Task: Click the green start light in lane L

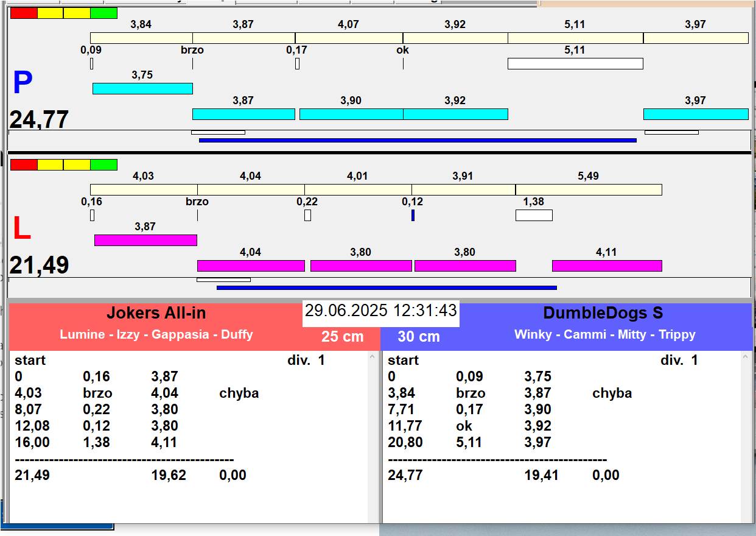Action: [x=103, y=164]
